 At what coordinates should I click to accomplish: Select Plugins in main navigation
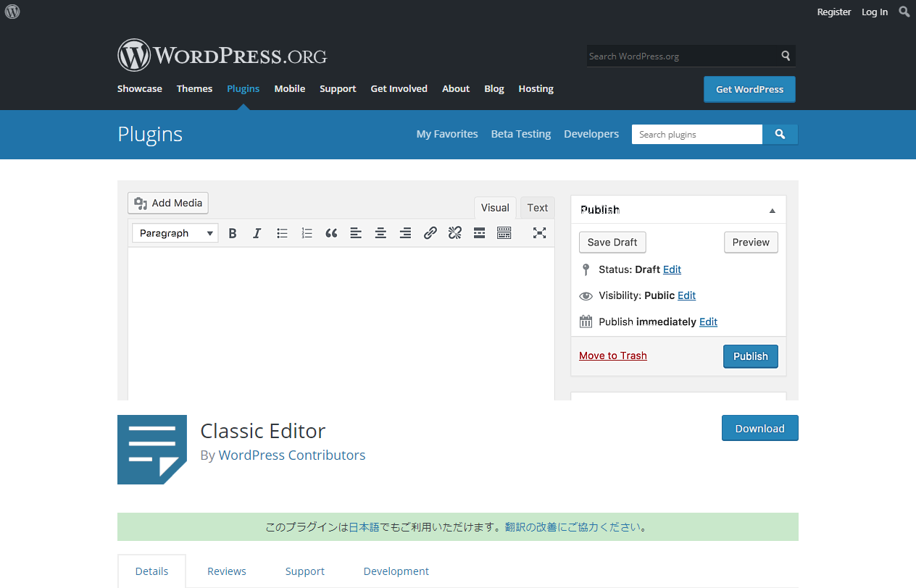[x=243, y=88]
